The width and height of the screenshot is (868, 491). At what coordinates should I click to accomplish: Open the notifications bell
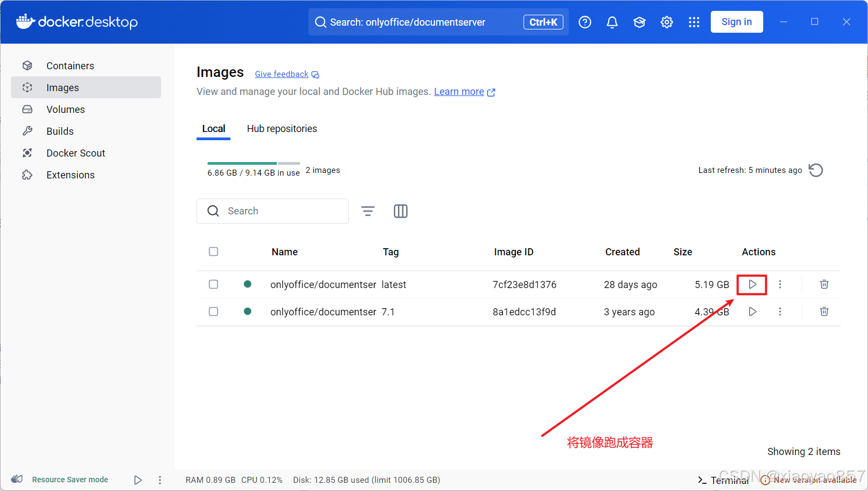coord(612,22)
